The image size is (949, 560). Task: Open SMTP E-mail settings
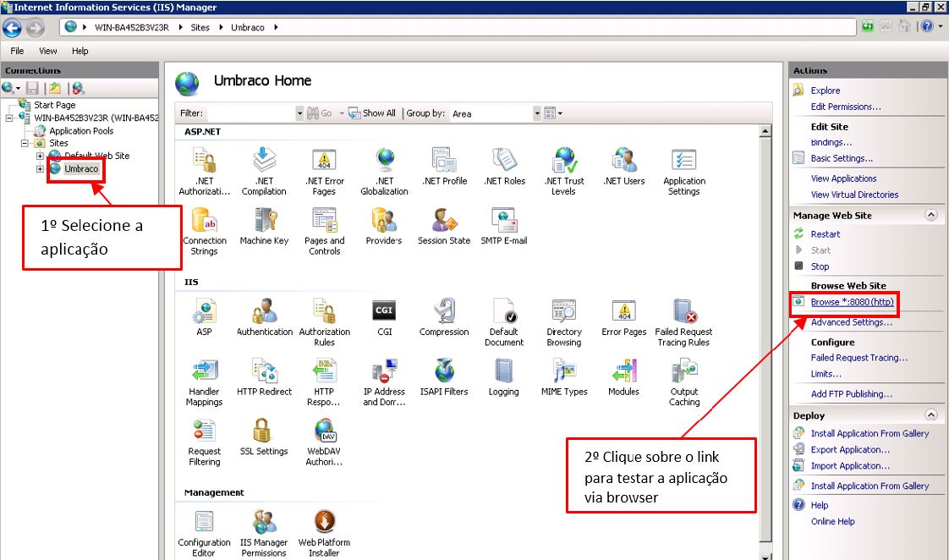coord(503,227)
